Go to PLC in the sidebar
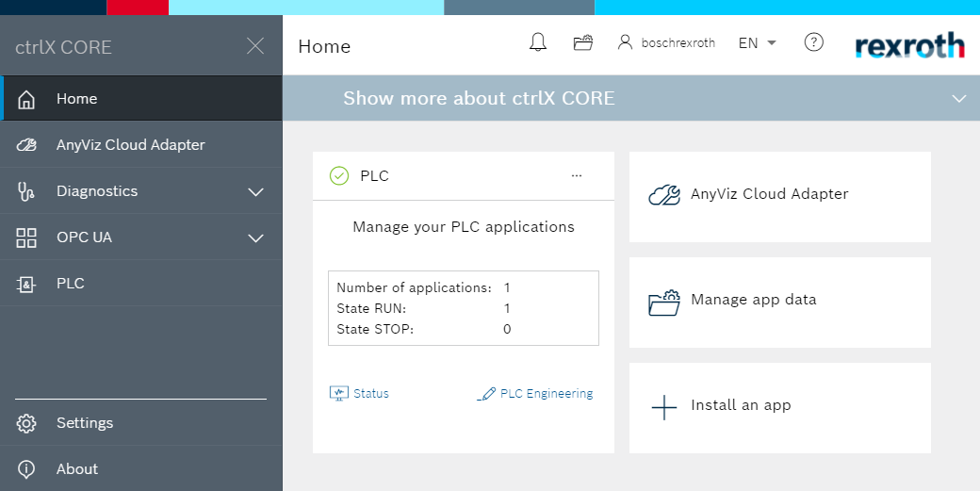The height and width of the screenshot is (491, 980). (70, 284)
